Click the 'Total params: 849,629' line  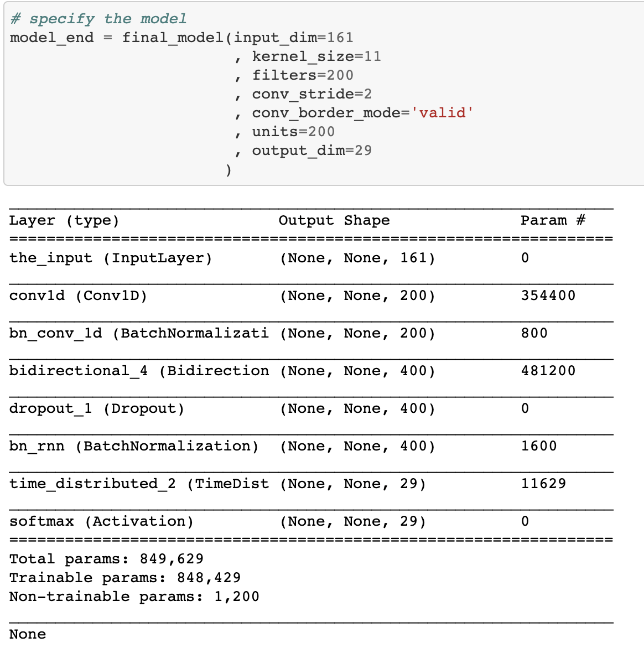click(106, 559)
